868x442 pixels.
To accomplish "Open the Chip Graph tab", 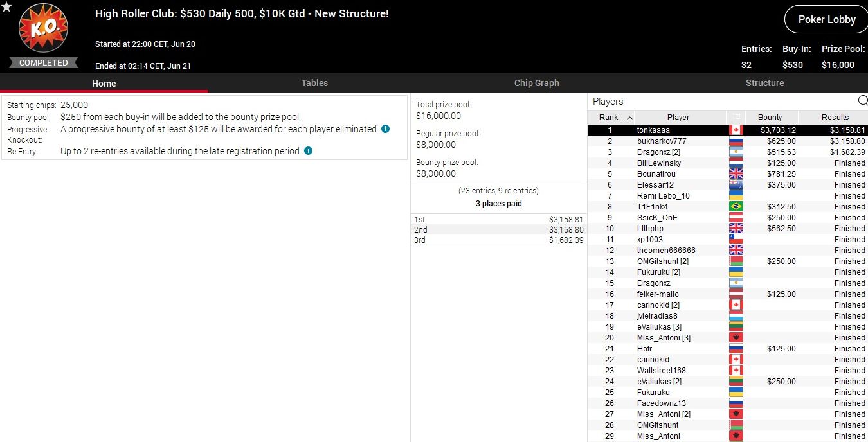I will (x=536, y=83).
